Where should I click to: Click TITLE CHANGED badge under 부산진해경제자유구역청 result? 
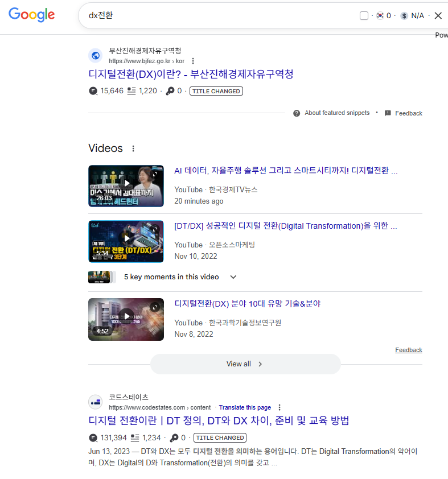click(x=216, y=91)
